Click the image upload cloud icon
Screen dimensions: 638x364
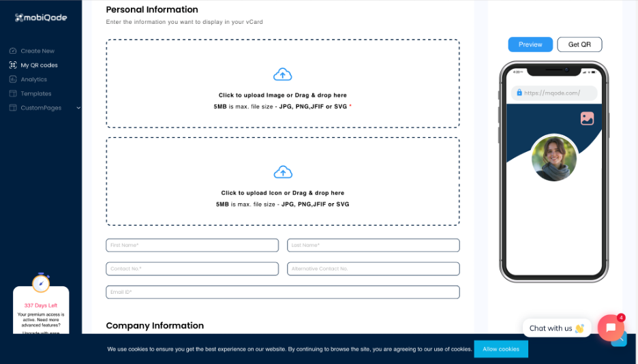coord(282,74)
